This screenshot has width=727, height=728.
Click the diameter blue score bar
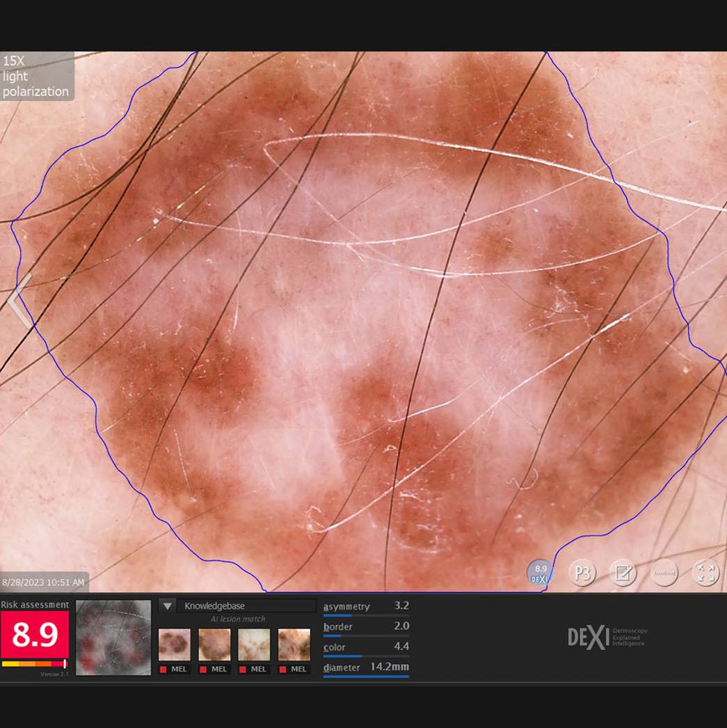[x=366, y=676]
